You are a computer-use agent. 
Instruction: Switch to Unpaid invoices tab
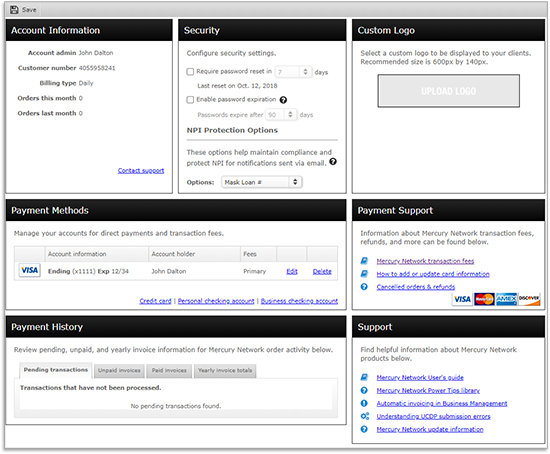tap(119, 371)
